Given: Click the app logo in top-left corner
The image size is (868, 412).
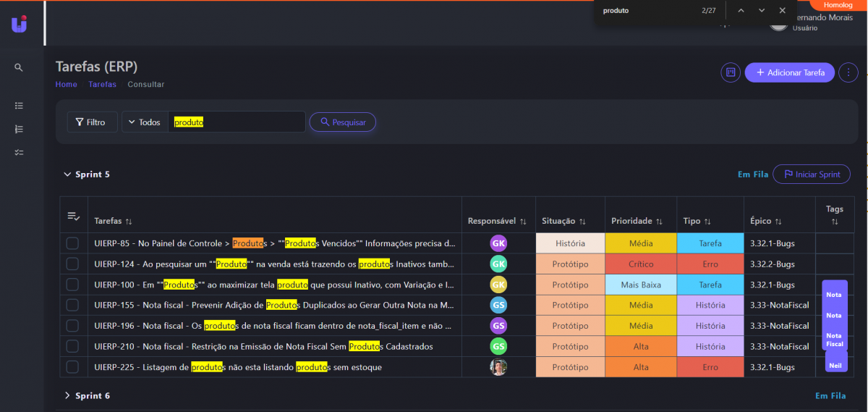Looking at the screenshot, I should (20, 24).
